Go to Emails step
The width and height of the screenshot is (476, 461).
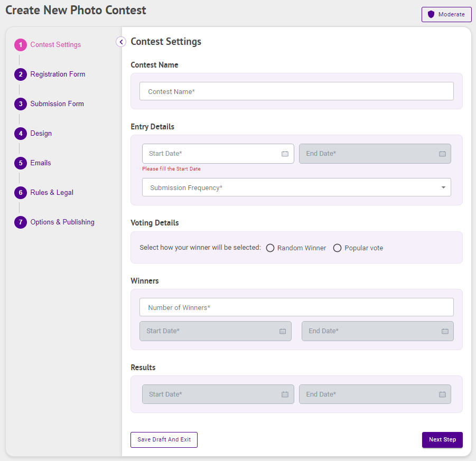(x=41, y=163)
